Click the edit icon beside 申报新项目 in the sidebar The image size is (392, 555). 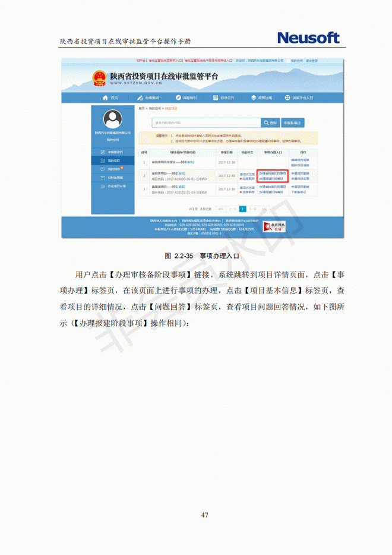(103, 152)
